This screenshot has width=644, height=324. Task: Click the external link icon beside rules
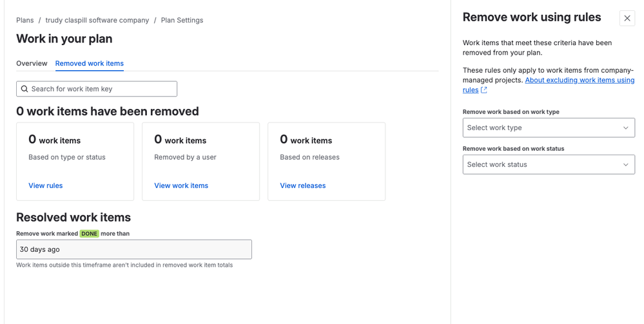coord(484,90)
